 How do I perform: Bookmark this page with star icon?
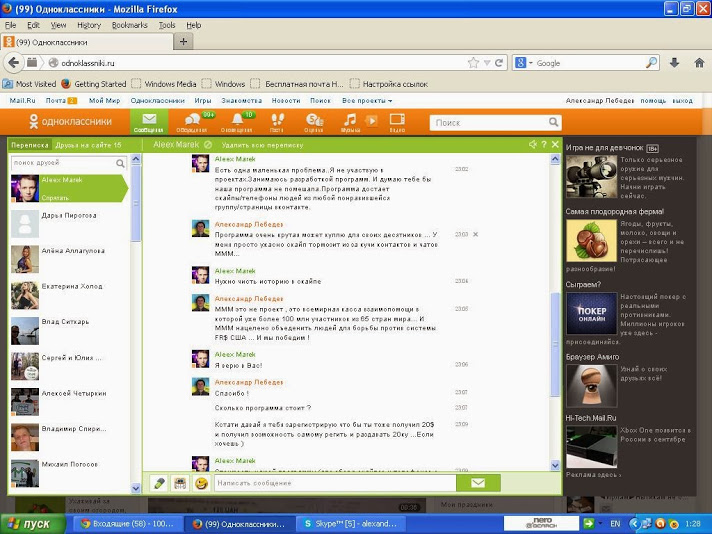tap(473, 63)
